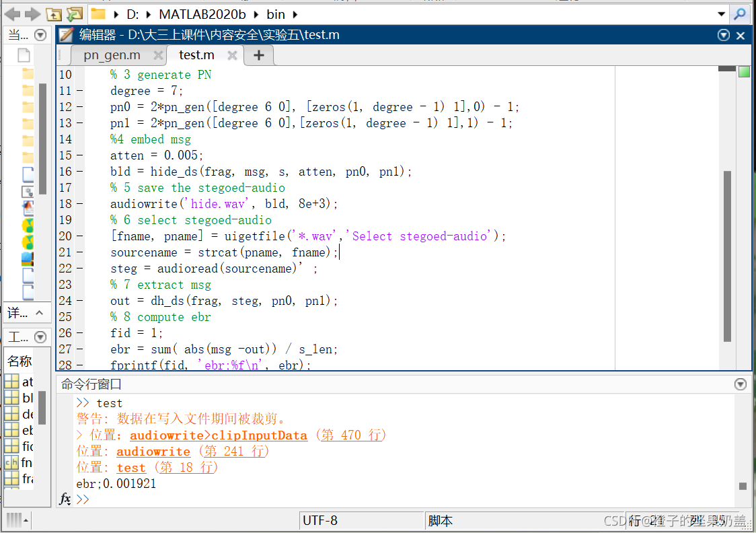756x533 pixels.
Task: Open the Workspace panel actions dropdown
Action: click(x=40, y=337)
